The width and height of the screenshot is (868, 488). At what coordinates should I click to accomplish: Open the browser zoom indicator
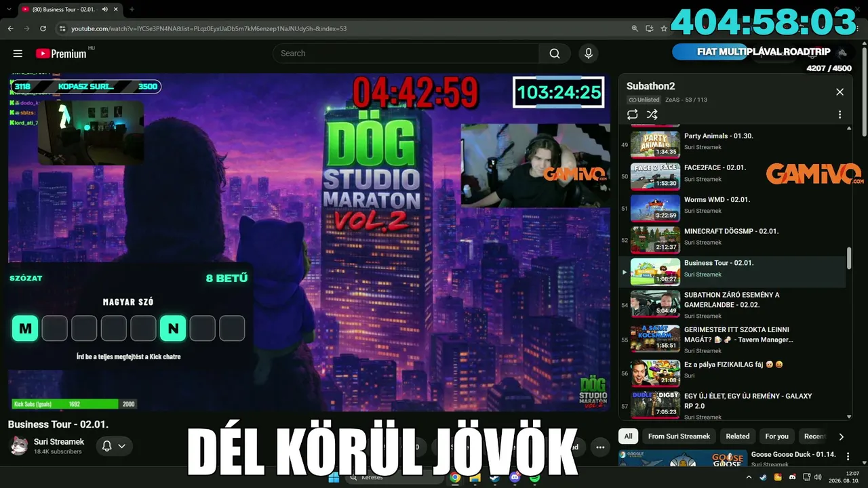tap(635, 28)
